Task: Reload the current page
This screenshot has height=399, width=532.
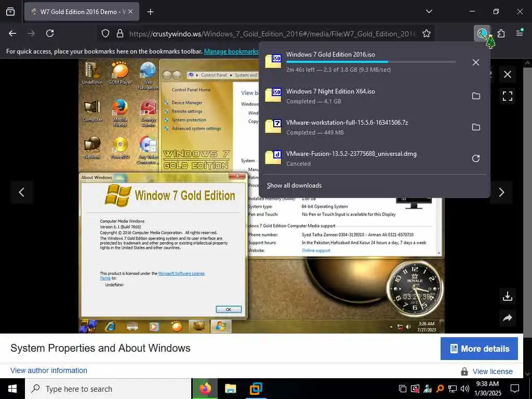Action: [50, 33]
